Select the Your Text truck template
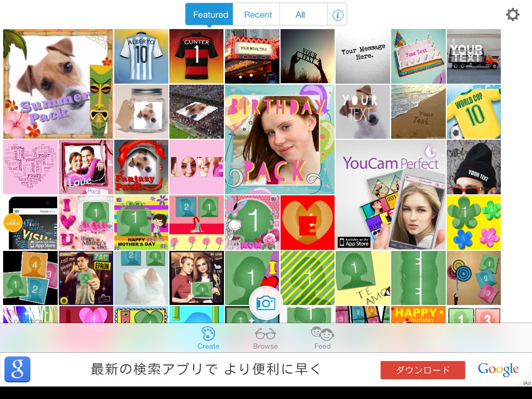Viewport: 532px width, 399px height. click(474, 56)
